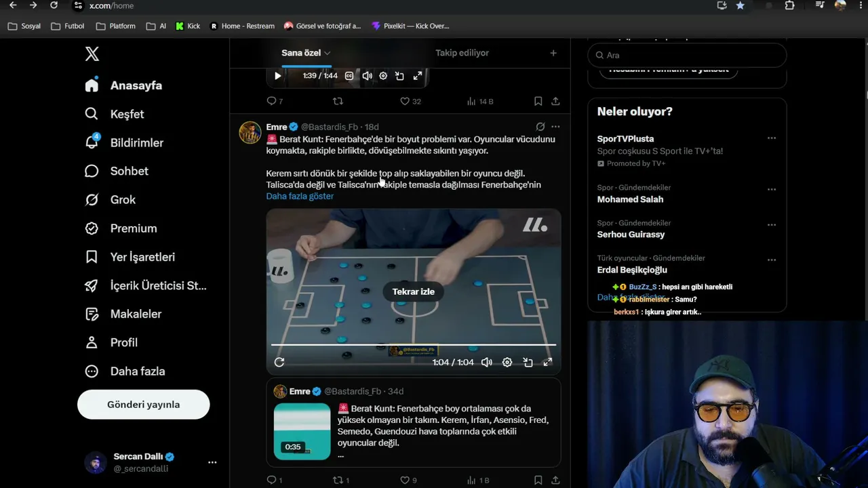The width and height of the screenshot is (868, 488).
Task: Open the Futbol bookmarks folder
Action: tap(68, 26)
